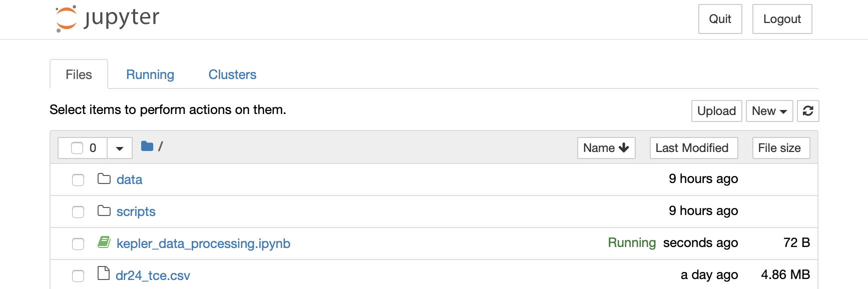
Task: Click the scripts folder icon
Action: tap(104, 211)
